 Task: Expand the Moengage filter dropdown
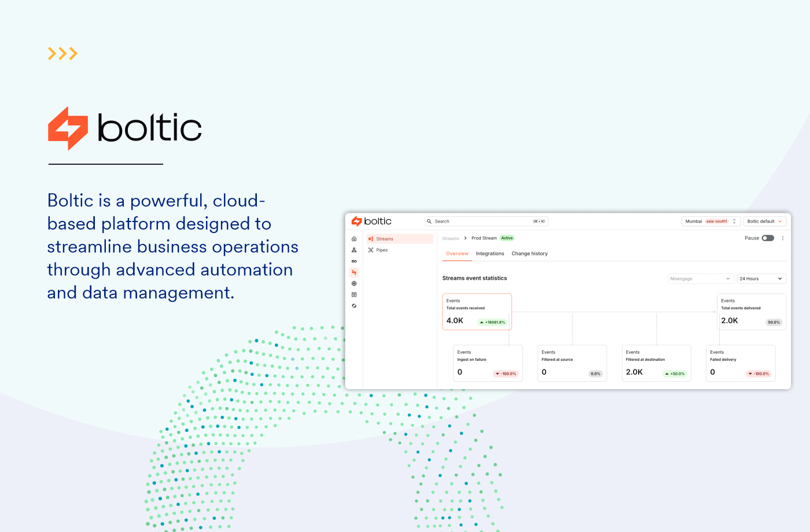coord(700,279)
